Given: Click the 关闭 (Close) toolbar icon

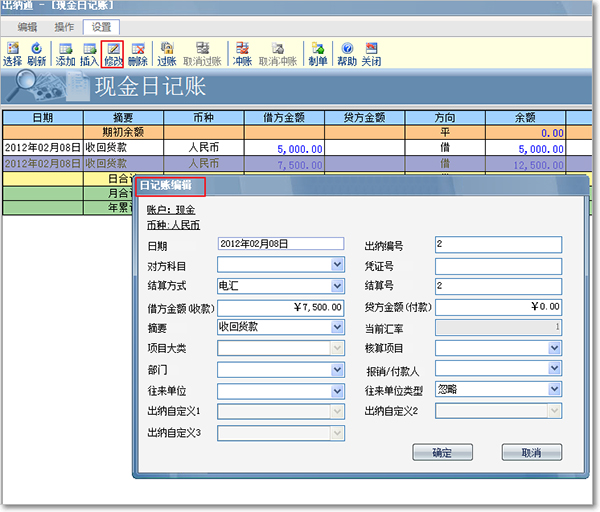Looking at the screenshot, I should pyautogui.click(x=371, y=53).
